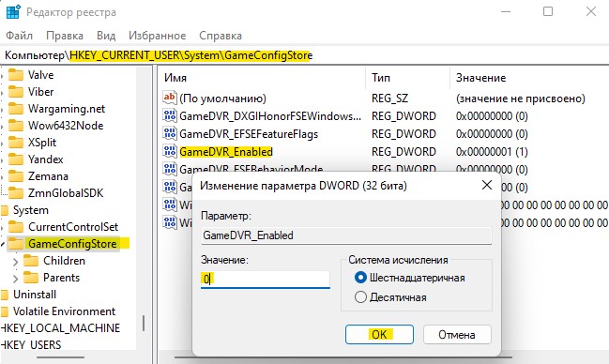Screen dimensions: 609x364
Task: Expand the Children subkey
Action: pos(16,262)
